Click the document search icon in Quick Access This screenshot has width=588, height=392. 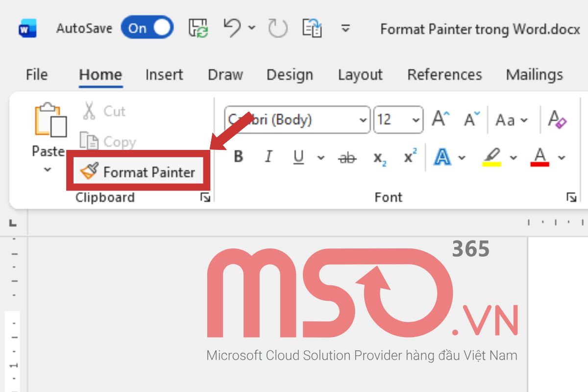coord(311,28)
